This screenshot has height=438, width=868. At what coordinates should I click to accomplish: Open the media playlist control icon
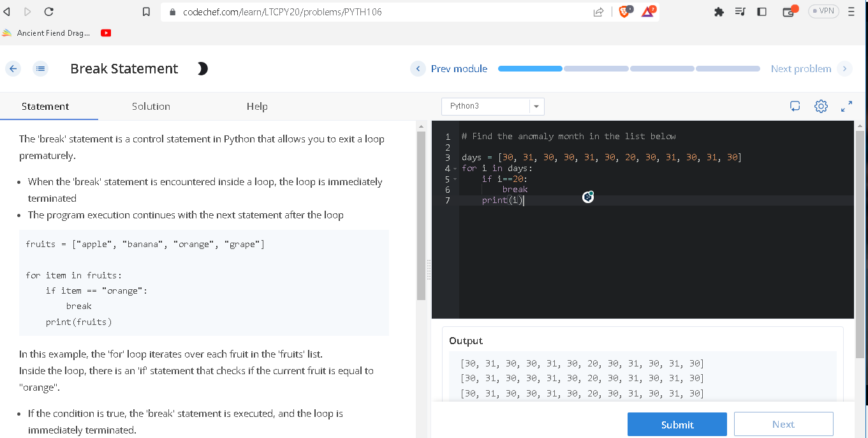[740, 12]
